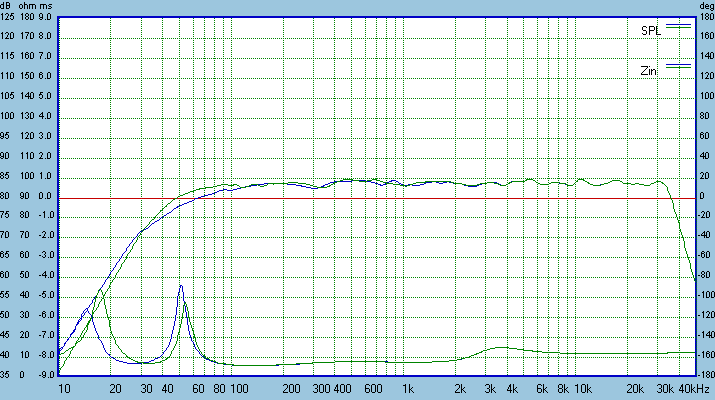Click the 35 dB bottom axis value

8,376
